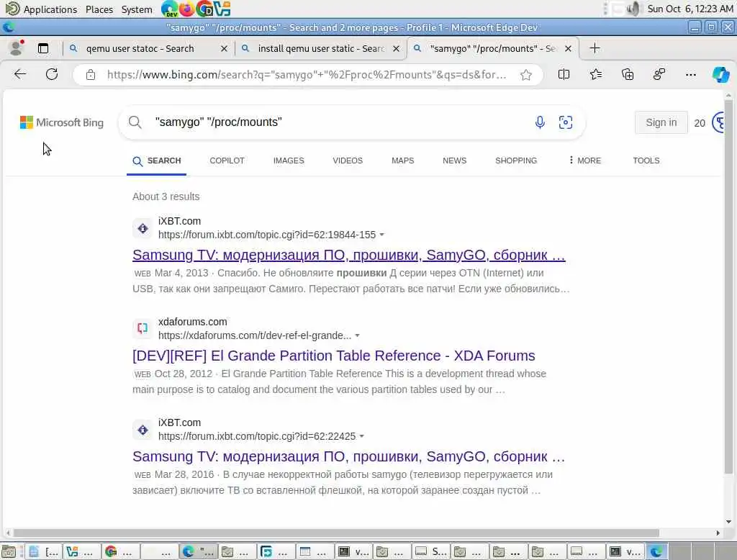This screenshot has height=560, width=737.
Task: Click the Sign in button
Action: (x=661, y=122)
